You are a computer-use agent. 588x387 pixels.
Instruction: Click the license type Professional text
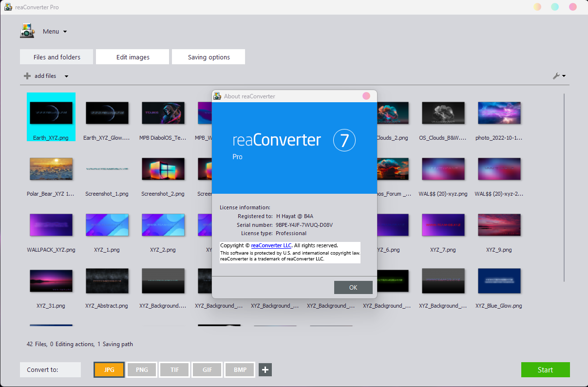pyautogui.click(x=291, y=233)
